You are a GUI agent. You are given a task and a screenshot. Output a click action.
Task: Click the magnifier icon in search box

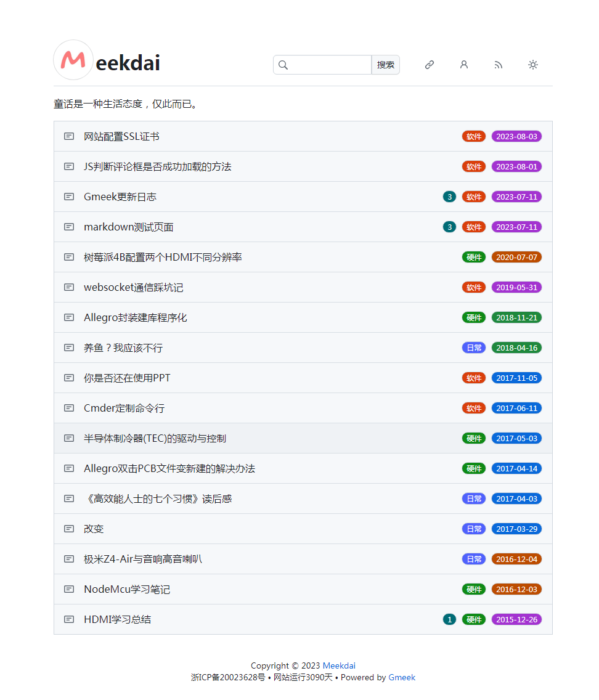point(283,65)
